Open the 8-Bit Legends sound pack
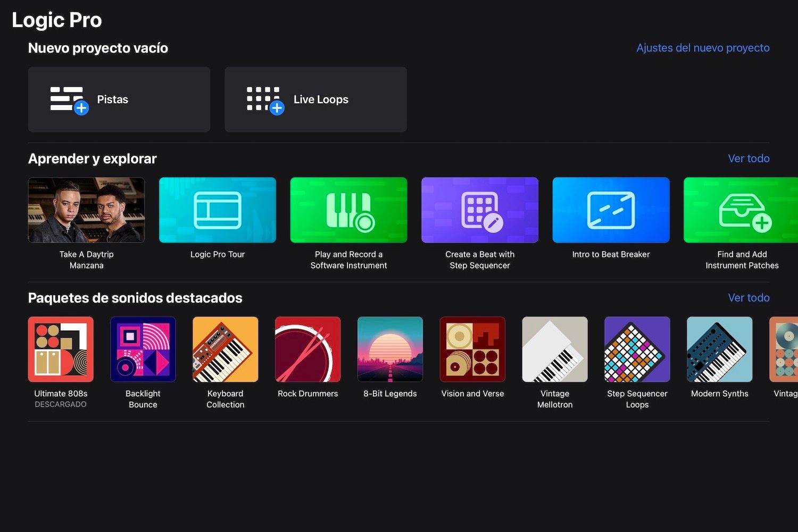The image size is (798, 532). click(x=390, y=350)
